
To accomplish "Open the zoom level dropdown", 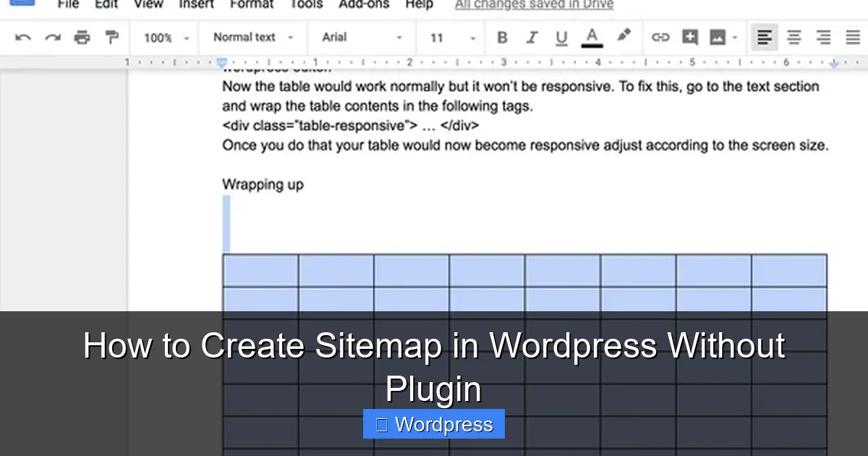I will click(x=164, y=37).
